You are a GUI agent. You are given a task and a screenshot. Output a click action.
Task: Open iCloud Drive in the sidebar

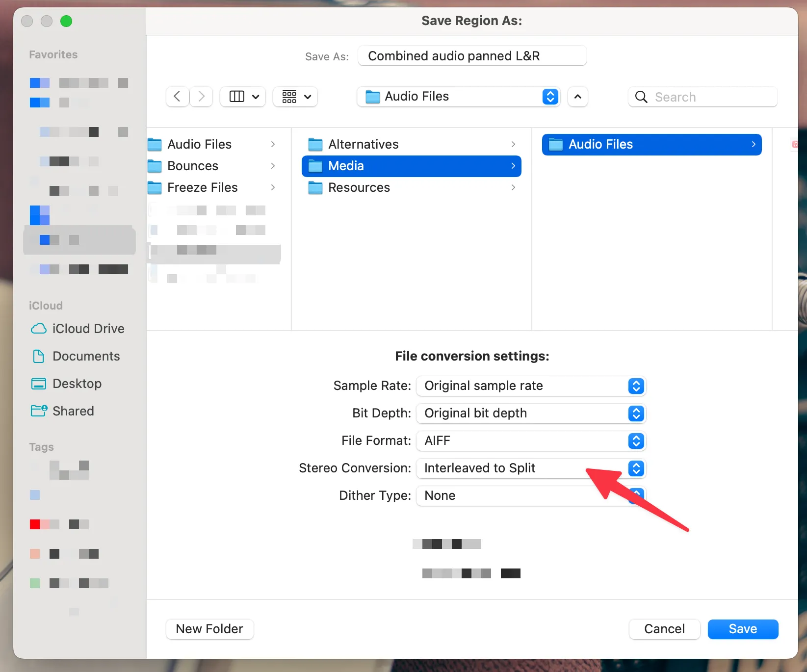[x=88, y=329]
